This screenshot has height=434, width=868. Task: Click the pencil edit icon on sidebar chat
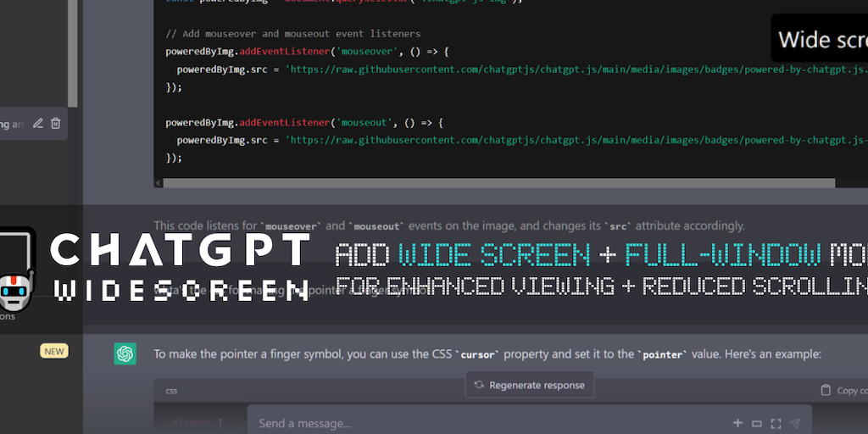37,124
